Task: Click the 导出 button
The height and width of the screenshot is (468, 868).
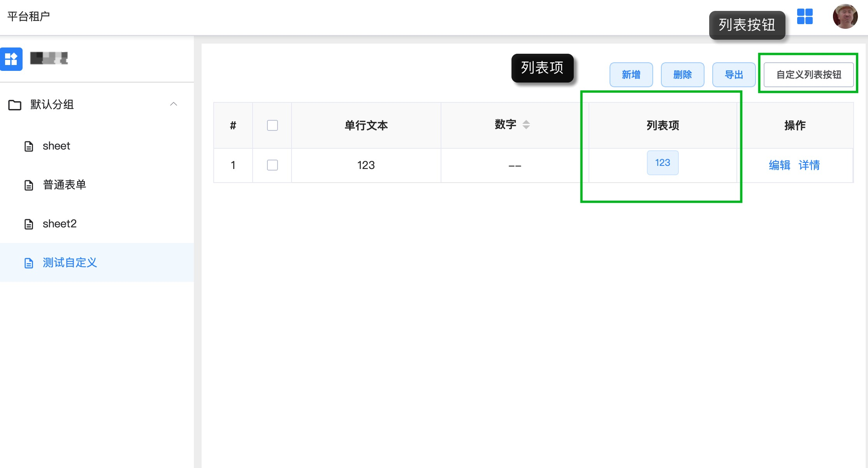Action: tap(734, 74)
